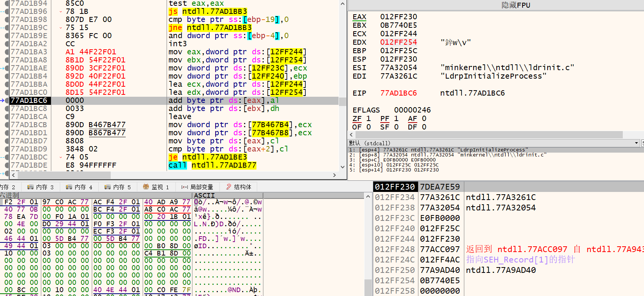This screenshot has height=296, width=644.
Task: Open the 监视 1 watch tab icon
Action: (146, 187)
